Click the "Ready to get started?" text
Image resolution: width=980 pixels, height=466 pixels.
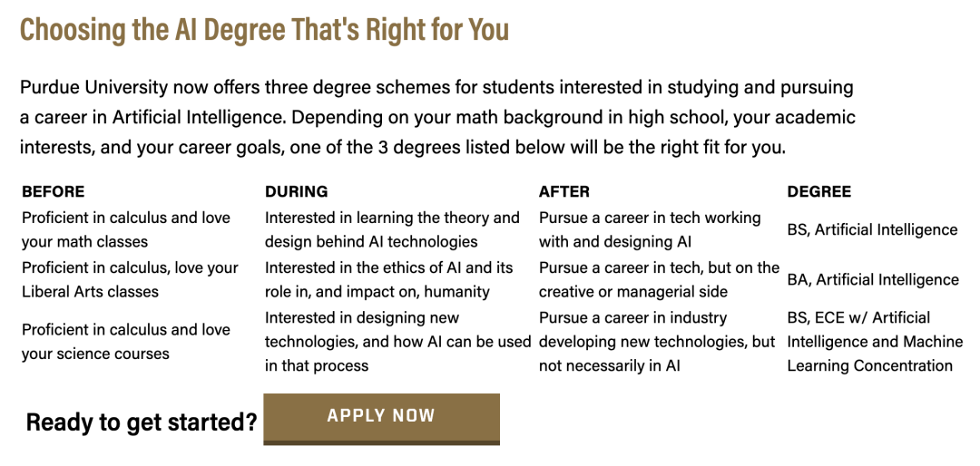click(x=142, y=422)
